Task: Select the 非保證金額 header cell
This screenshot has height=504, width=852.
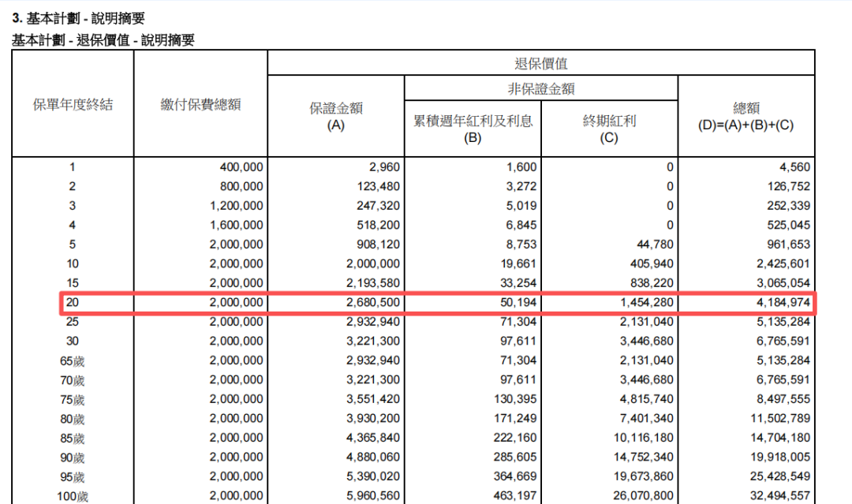Action: point(541,88)
